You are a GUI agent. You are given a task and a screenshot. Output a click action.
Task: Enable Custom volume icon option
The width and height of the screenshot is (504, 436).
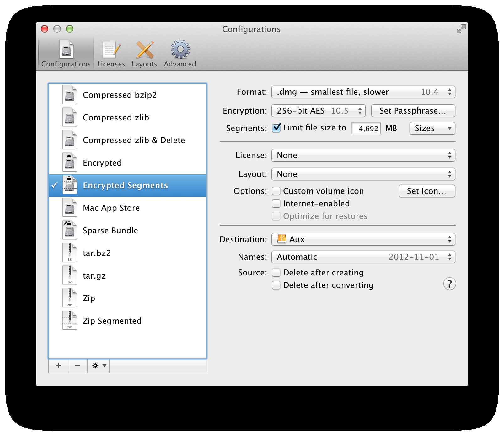[x=276, y=191]
